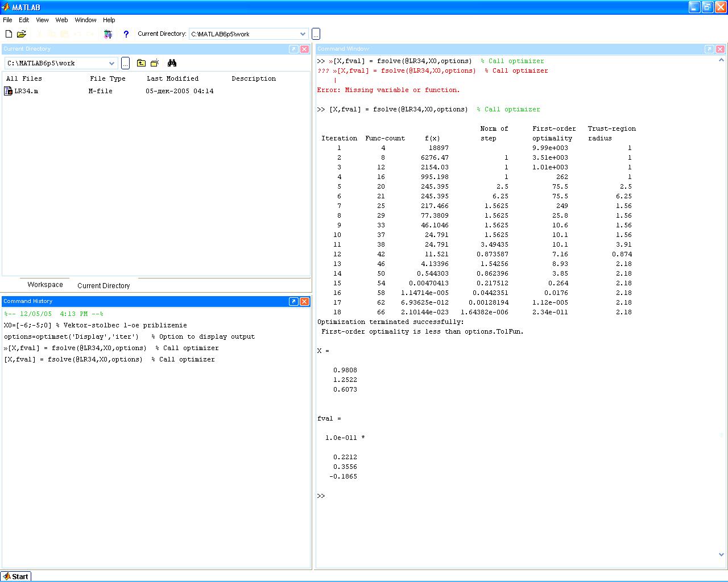Launch Simulink library browser icon

(108, 34)
